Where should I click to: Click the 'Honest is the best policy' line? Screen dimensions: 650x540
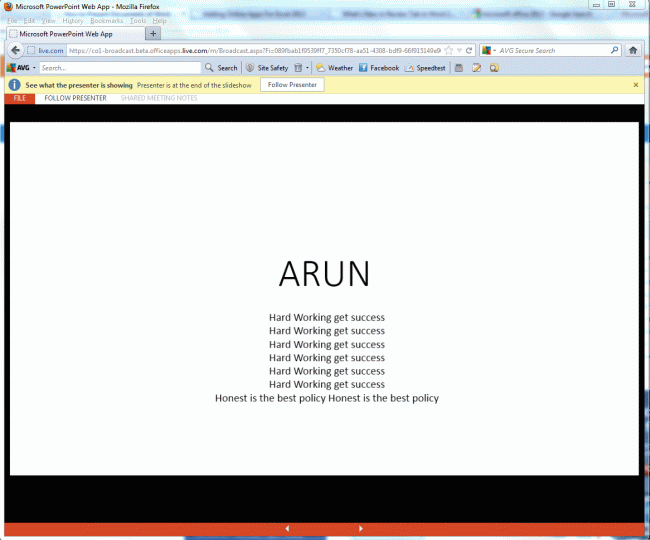click(x=327, y=398)
